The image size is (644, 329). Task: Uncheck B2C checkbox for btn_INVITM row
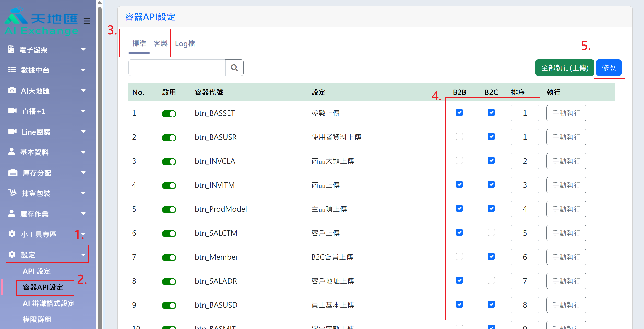click(x=491, y=184)
